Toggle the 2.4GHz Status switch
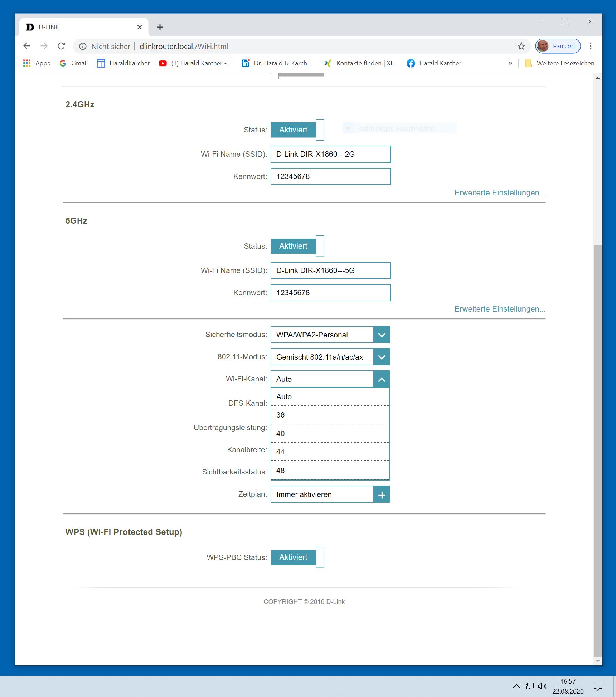616x697 pixels. coord(297,130)
